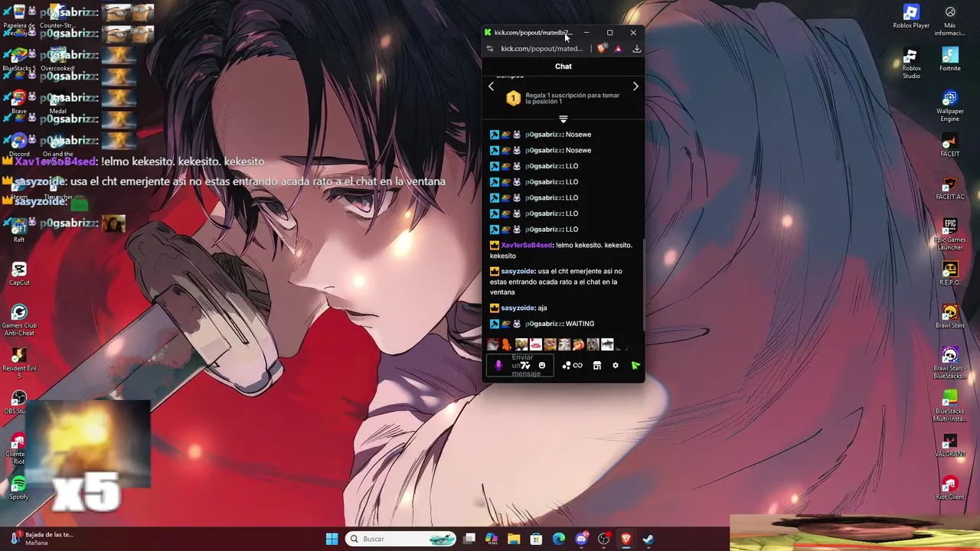Open Task View on taskbar
This screenshot has width=980, height=551.
point(469,539)
